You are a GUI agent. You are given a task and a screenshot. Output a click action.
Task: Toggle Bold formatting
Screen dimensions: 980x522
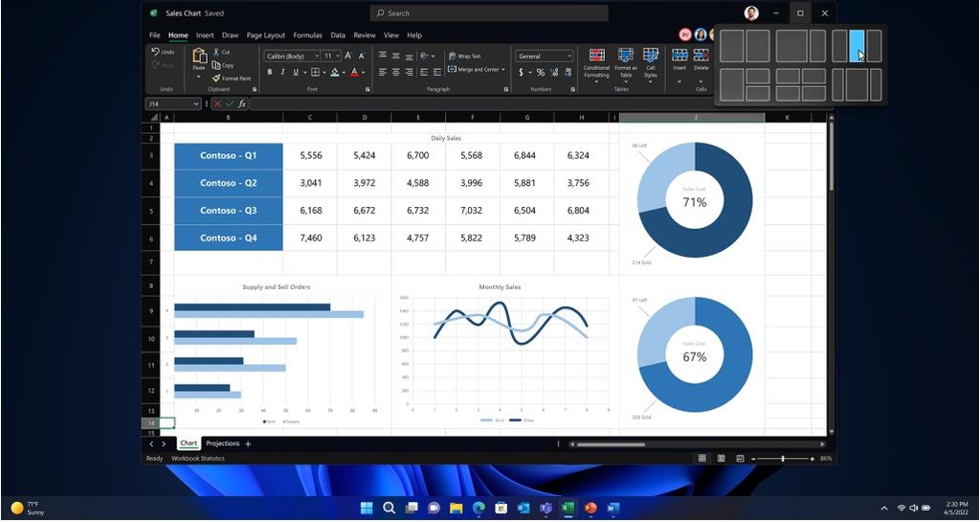point(270,72)
